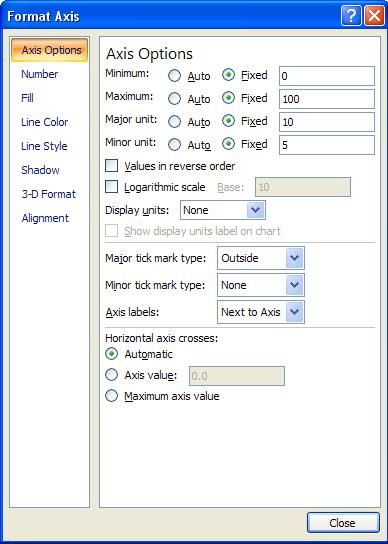Choose Maximum axis value option
Screen dimensions: 388x544
111,396
